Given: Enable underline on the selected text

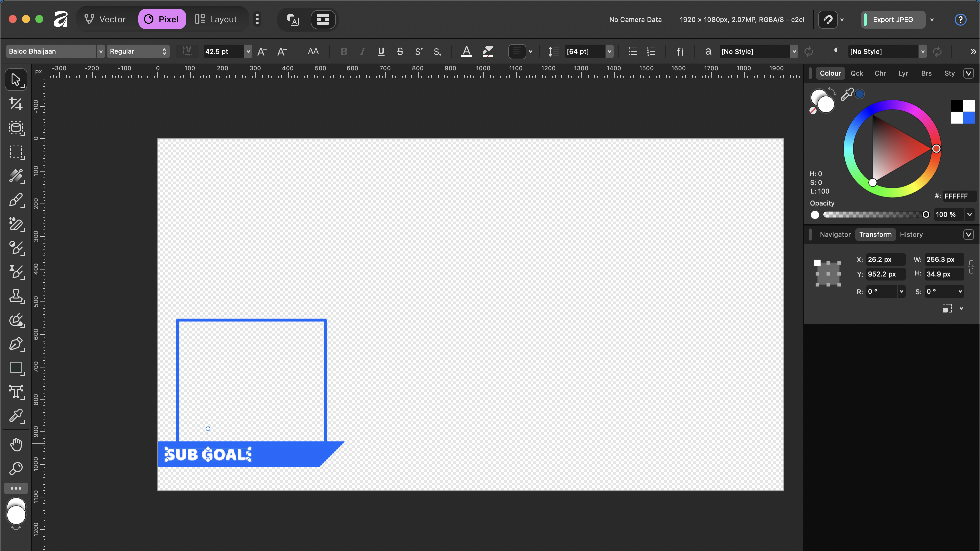Looking at the screenshot, I should click(x=381, y=51).
